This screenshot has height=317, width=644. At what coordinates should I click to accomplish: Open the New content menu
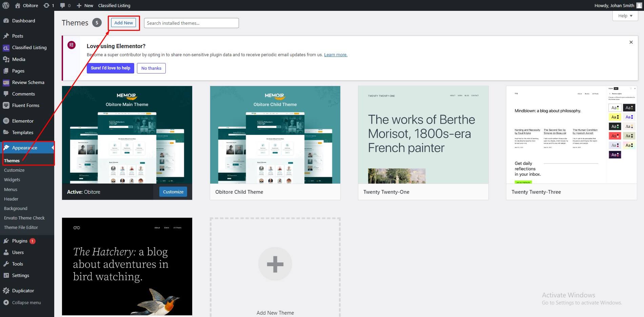[85, 5]
